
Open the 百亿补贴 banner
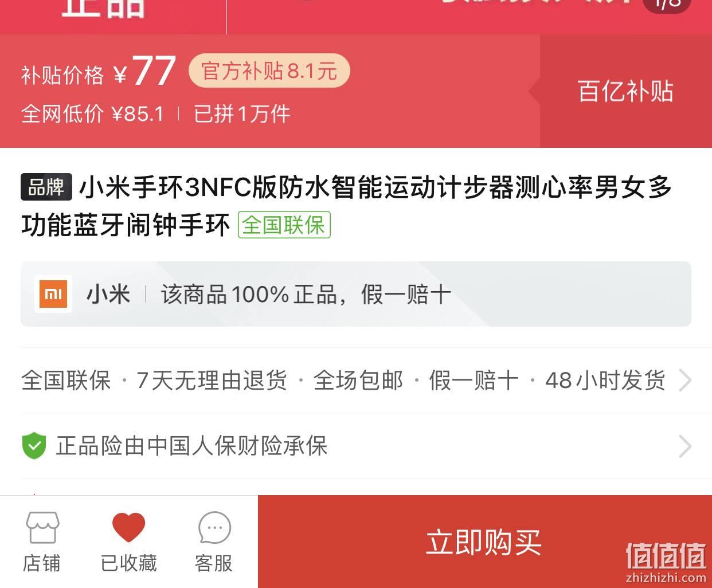[625, 91]
